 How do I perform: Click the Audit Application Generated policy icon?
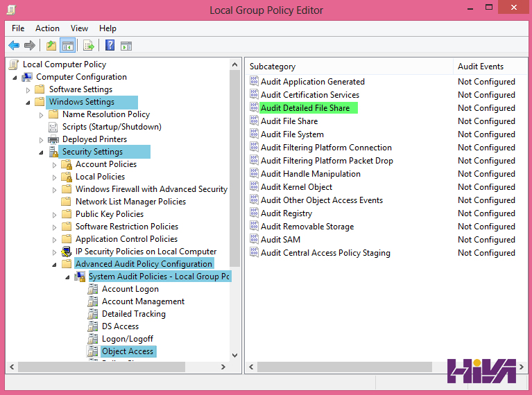(254, 81)
